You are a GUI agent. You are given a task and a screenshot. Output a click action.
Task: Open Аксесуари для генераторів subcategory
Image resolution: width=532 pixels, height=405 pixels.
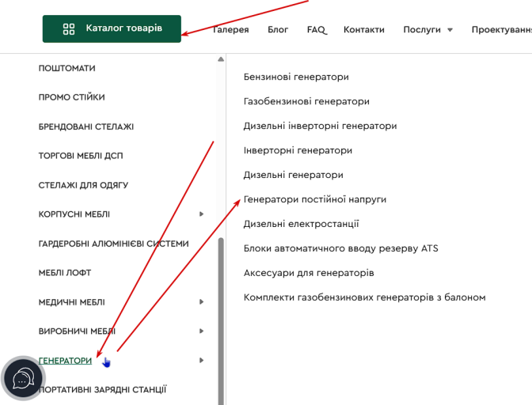pyautogui.click(x=309, y=273)
